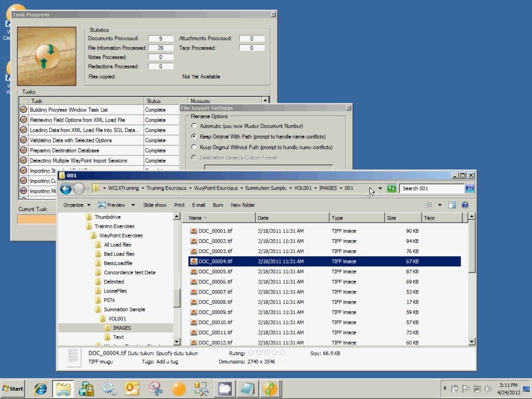Rate file with the fifth star
The width and height of the screenshot is (532, 399).
click(x=283, y=353)
